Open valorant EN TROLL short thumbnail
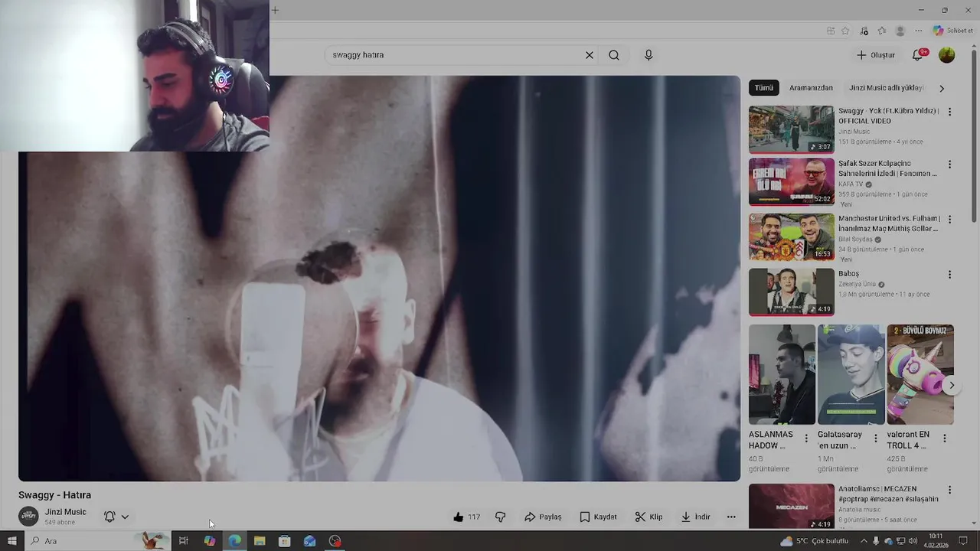This screenshot has height=551, width=980. 920,374
